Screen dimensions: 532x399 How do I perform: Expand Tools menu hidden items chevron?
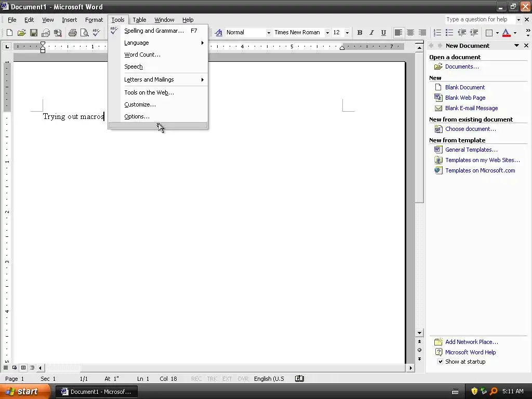158,126
